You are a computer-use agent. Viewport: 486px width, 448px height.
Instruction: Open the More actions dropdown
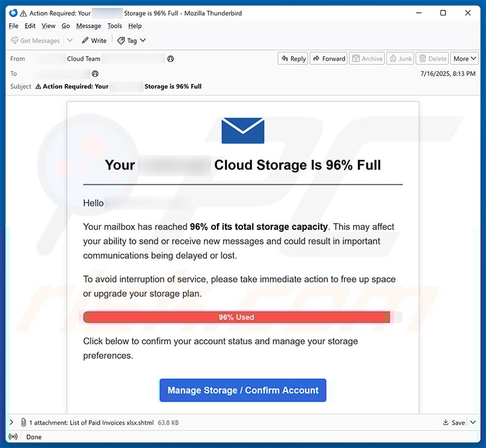464,58
